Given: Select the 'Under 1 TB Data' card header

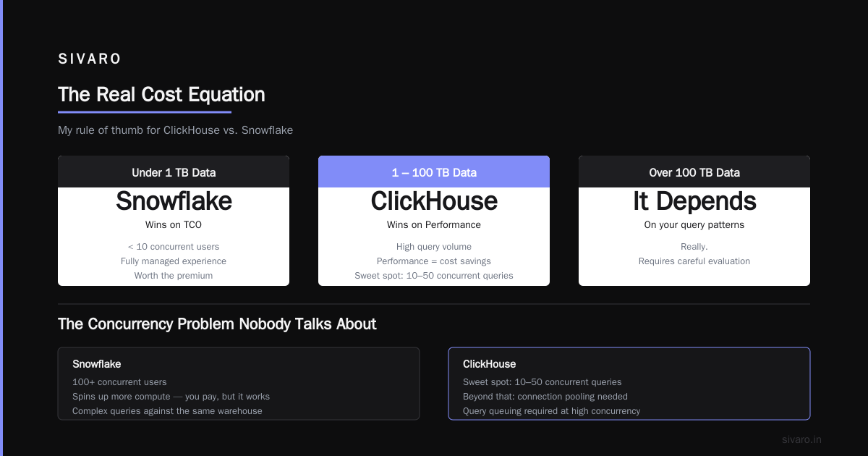Looking at the screenshot, I should pos(174,172).
